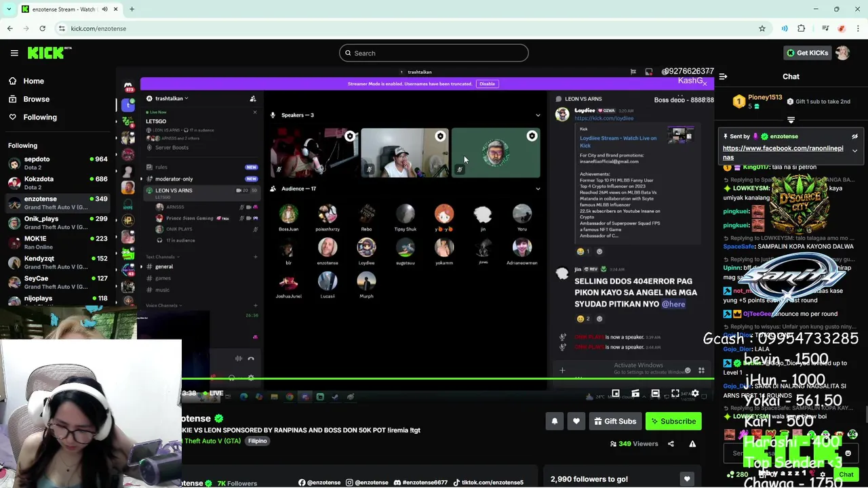Open the Following page
Screen dimensions: 868x488
(x=40, y=117)
